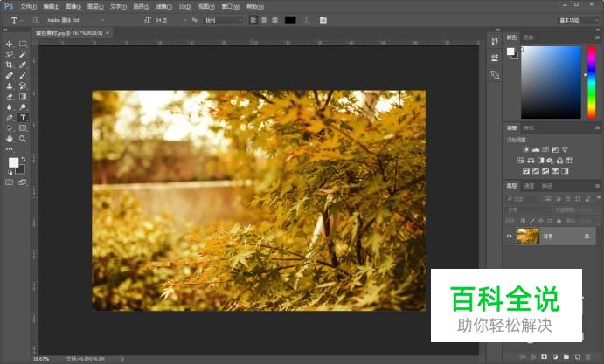The height and width of the screenshot is (364, 604).
Task: Select the Path Selection tool
Action: pyautogui.click(x=10, y=128)
